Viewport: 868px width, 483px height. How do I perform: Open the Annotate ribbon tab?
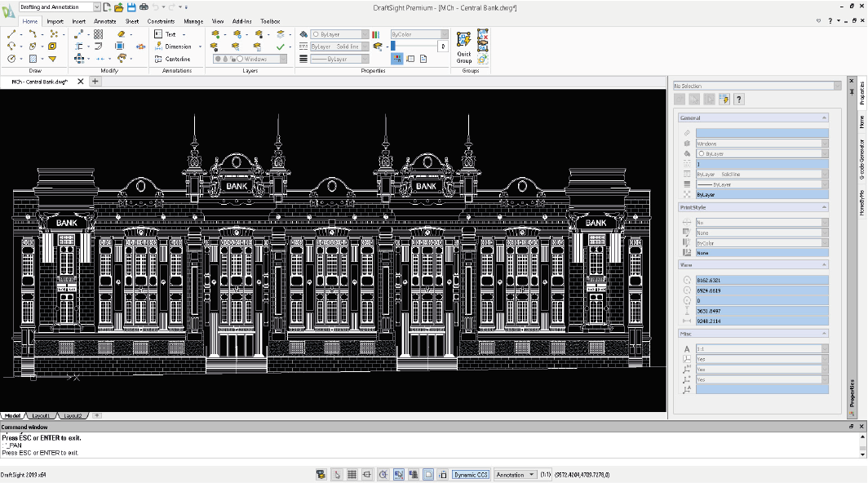point(104,21)
